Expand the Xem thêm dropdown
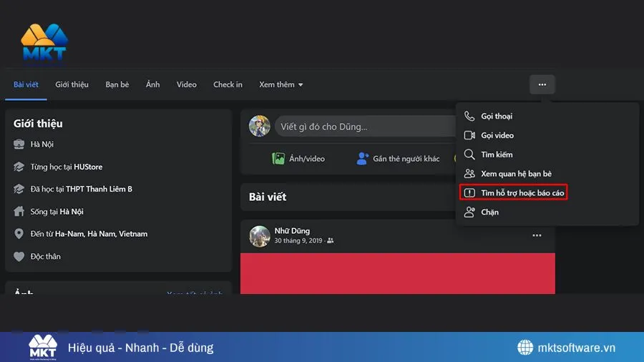Screen dimensions: 644x362 pyautogui.click(x=281, y=84)
